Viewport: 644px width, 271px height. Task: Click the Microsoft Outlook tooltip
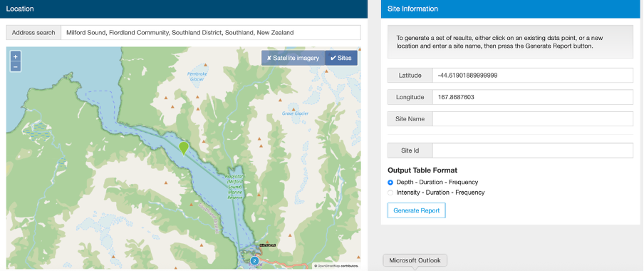click(415, 260)
